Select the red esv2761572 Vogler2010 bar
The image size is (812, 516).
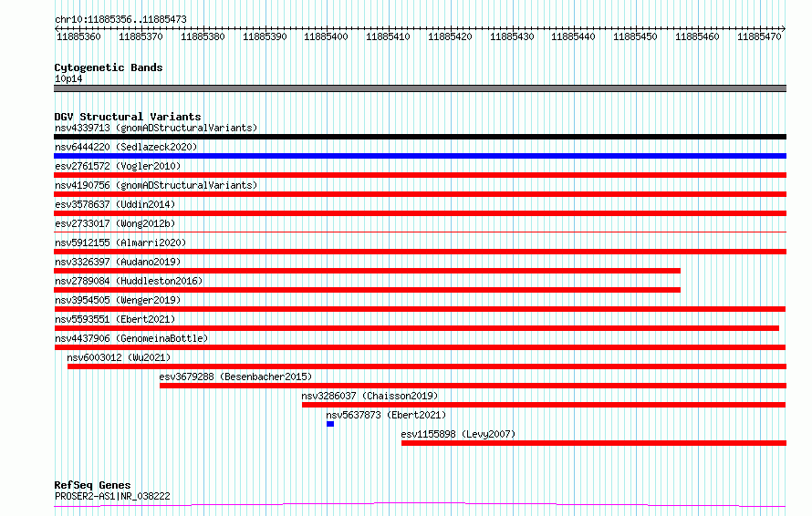420,175
